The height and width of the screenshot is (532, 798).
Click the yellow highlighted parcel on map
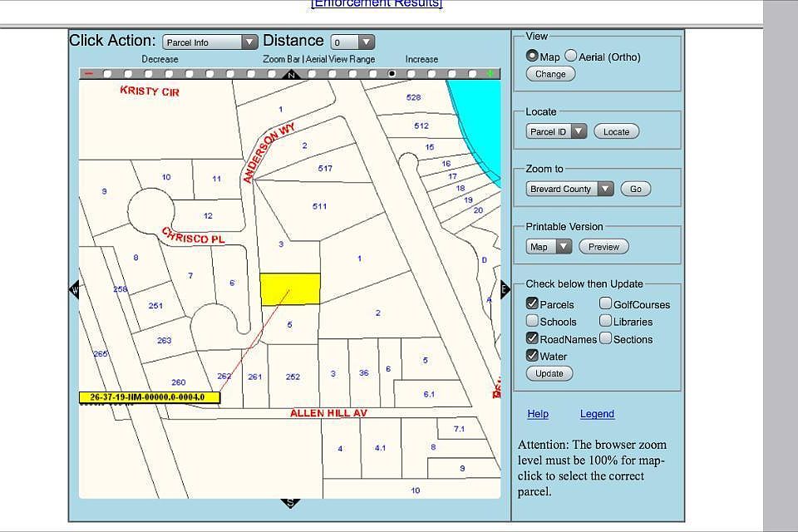click(x=290, y=289)
